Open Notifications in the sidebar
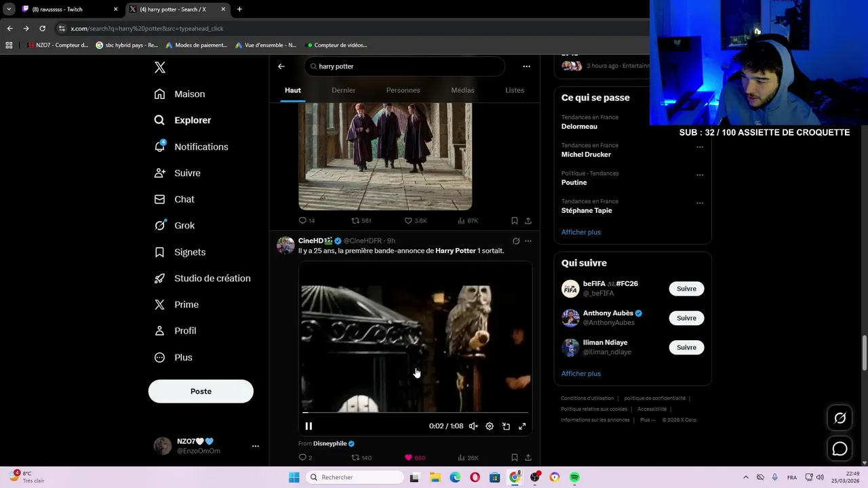 [191, 146]
